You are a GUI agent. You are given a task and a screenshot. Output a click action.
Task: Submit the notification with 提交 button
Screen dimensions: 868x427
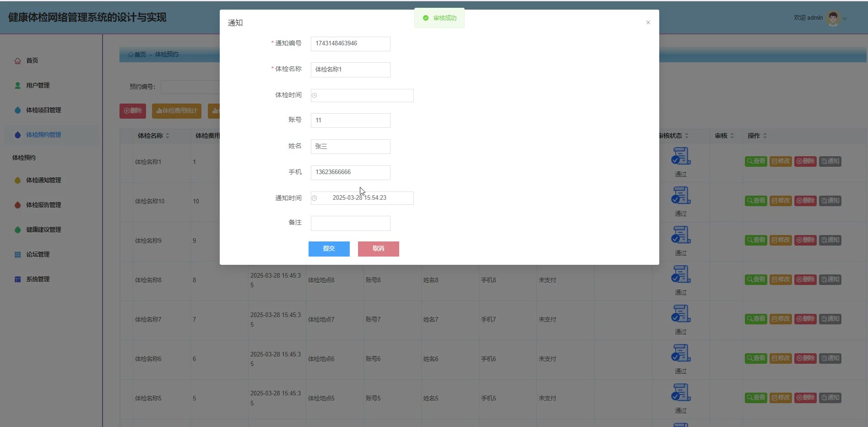[x=329, y=249]
